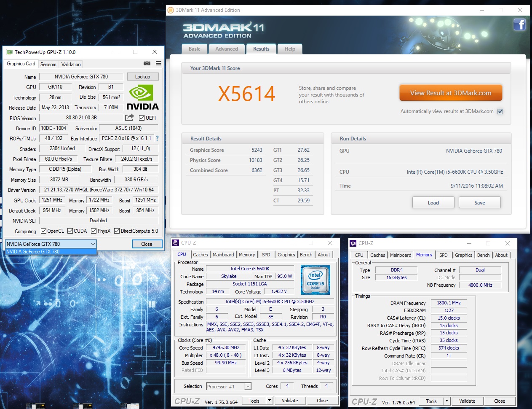Image resolution: width=532 pixels, height=409 pixels.
Task: Switch to Validation tab in GPU-Z
Action: [71, 65]
